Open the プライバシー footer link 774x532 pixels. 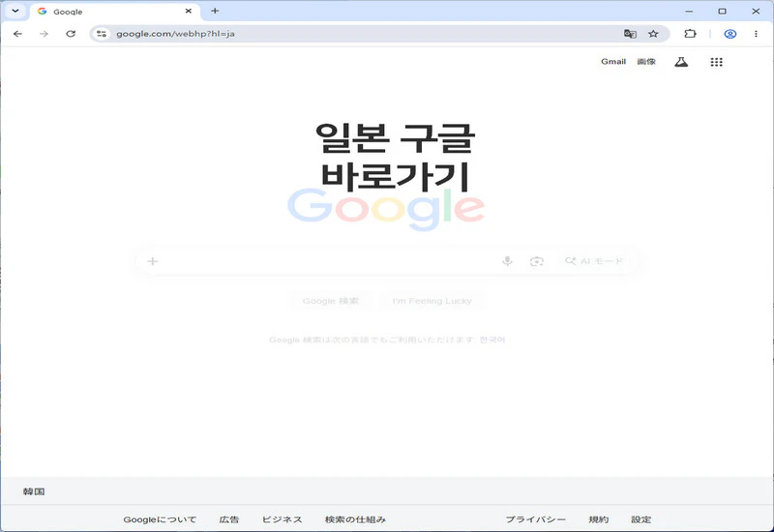(x=536, y=519)
